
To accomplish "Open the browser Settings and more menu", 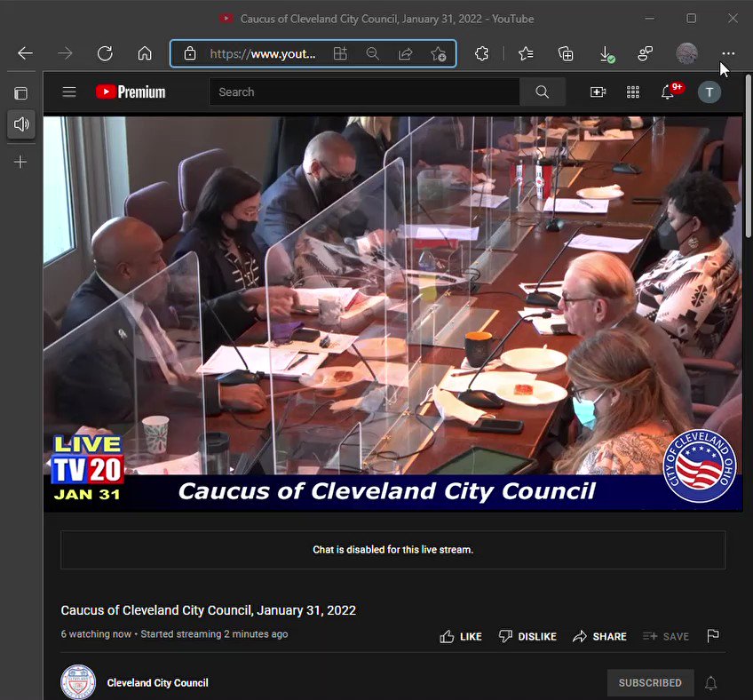I will [728, 53].
